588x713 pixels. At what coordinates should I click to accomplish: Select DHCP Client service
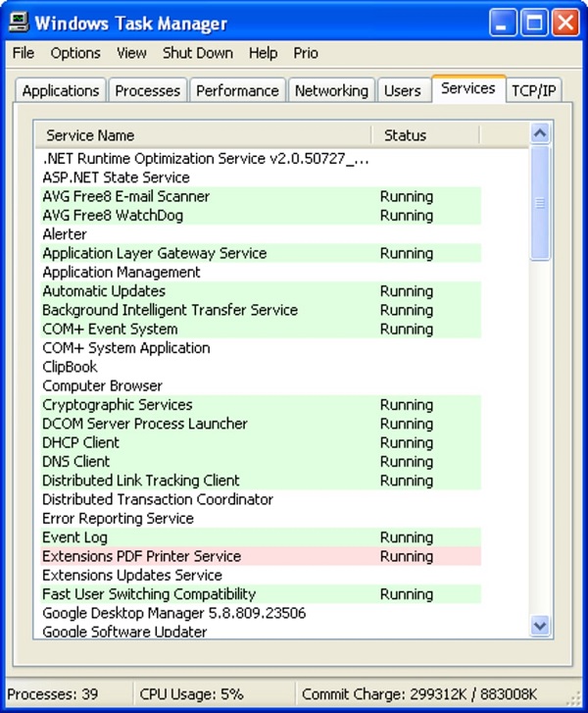261,443
